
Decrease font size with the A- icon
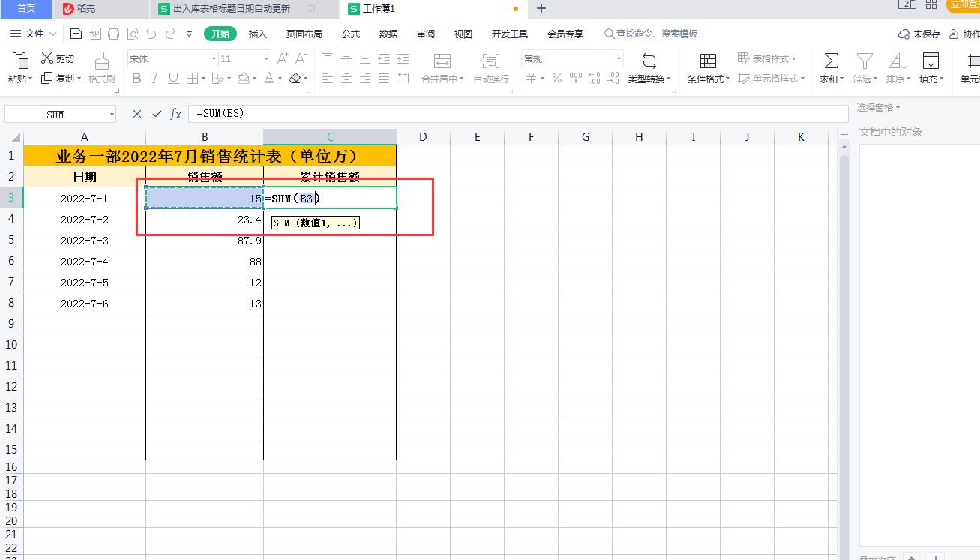click(x=301, y=58)
